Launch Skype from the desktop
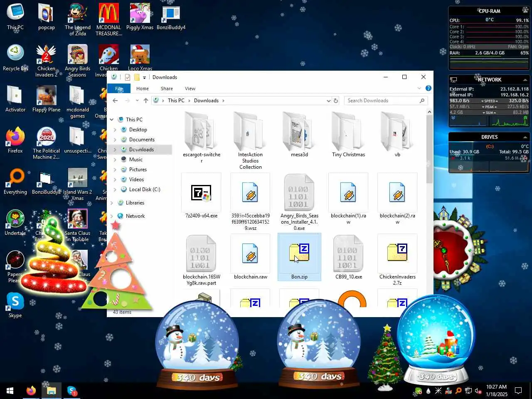 [15, 305]
